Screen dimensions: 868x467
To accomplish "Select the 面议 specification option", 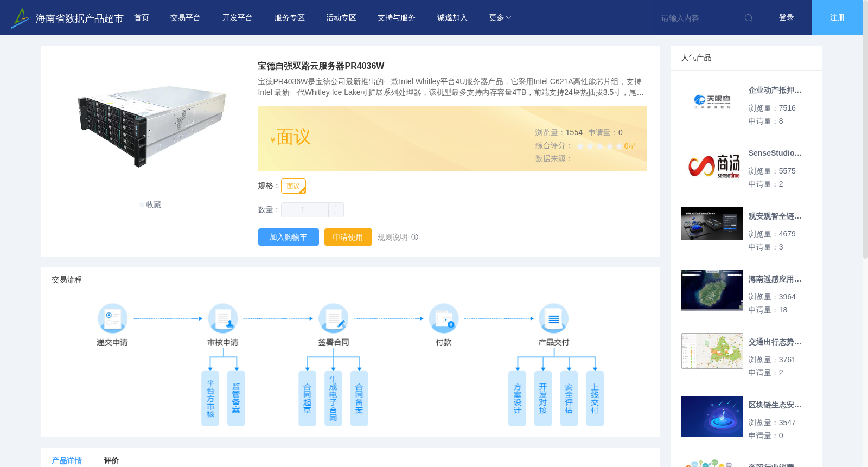I will (x=293, y=186).
